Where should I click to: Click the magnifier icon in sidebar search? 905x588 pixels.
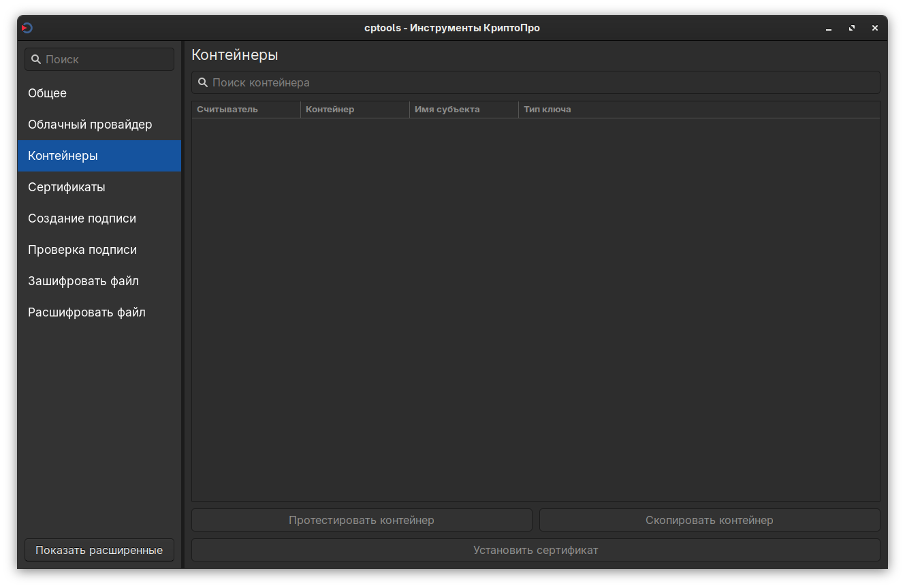click(x=36, y=60)
